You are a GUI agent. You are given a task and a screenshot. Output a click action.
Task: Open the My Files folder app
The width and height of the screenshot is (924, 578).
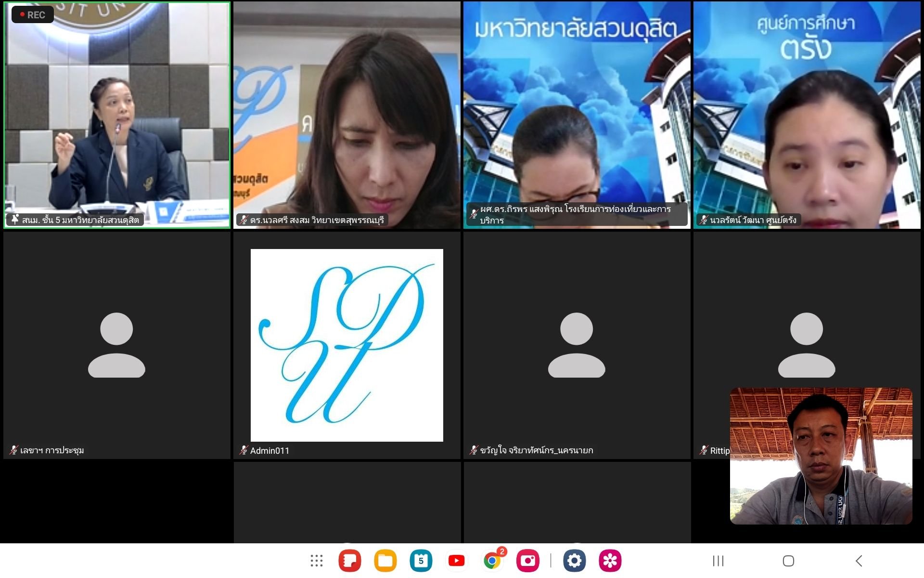385,561
